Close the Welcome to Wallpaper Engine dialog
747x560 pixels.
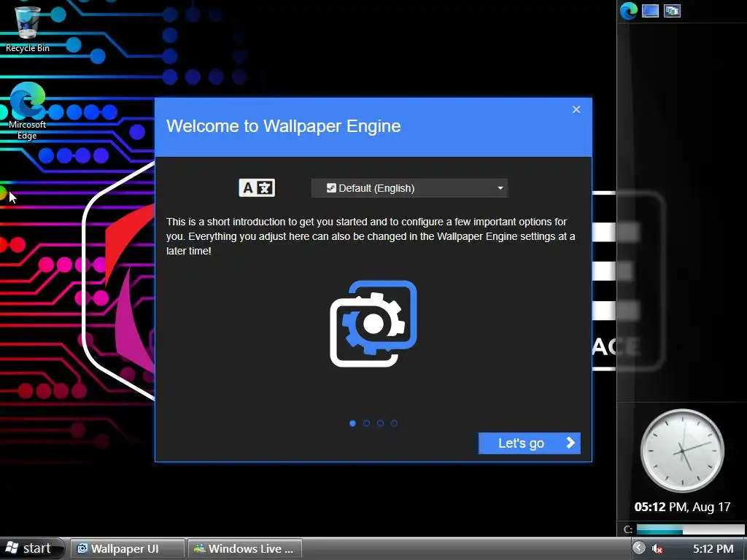(576, 110)
